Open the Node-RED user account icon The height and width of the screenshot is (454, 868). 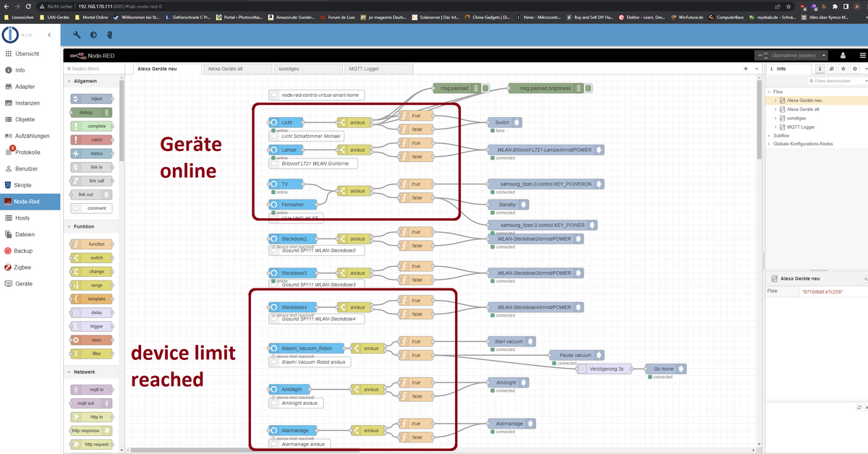click(843, 55)
